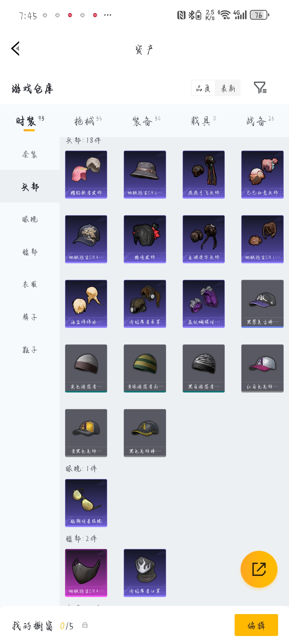This screenshot has width=289, height=644.
Task: Select the 耀粉歌者发饰 pink hair item
Action: [86, 175]
